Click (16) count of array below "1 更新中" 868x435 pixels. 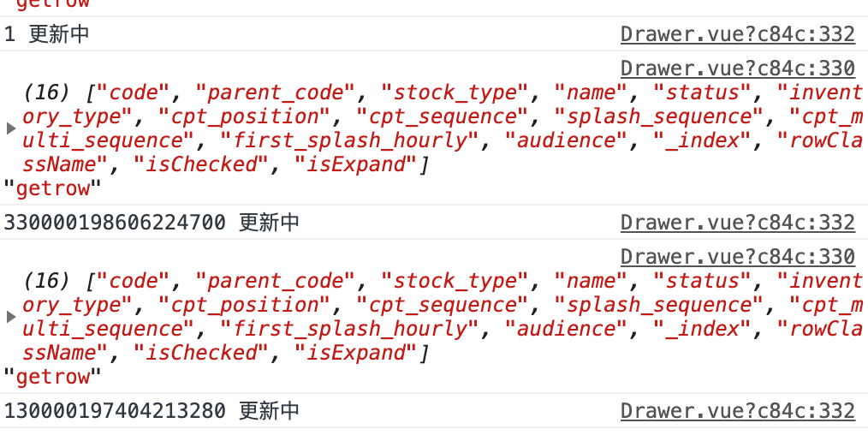pos(46,92)
